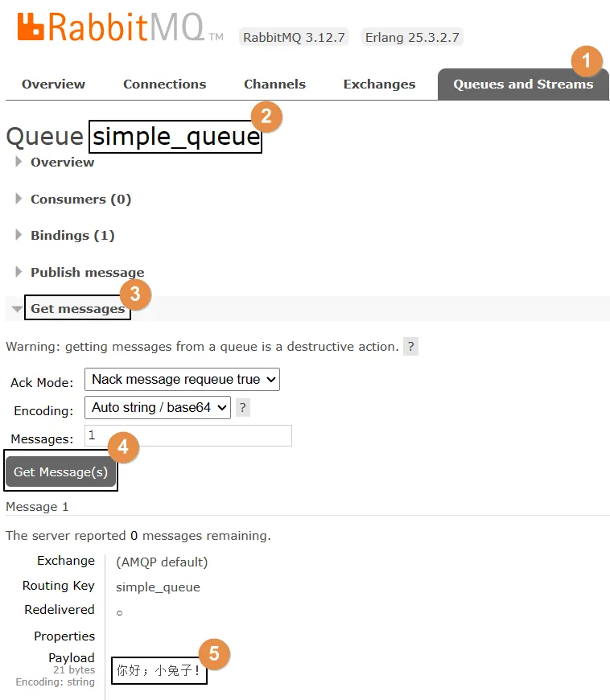Click orange step badge number 1
The image size is (610, 700).
point(587,60)
